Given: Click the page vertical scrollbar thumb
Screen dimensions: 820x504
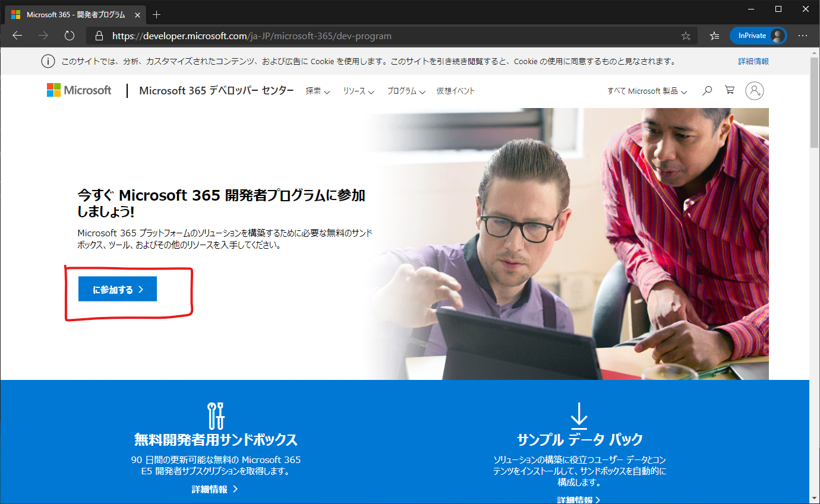Looking at the screenshot, I should tap(815, 103).
